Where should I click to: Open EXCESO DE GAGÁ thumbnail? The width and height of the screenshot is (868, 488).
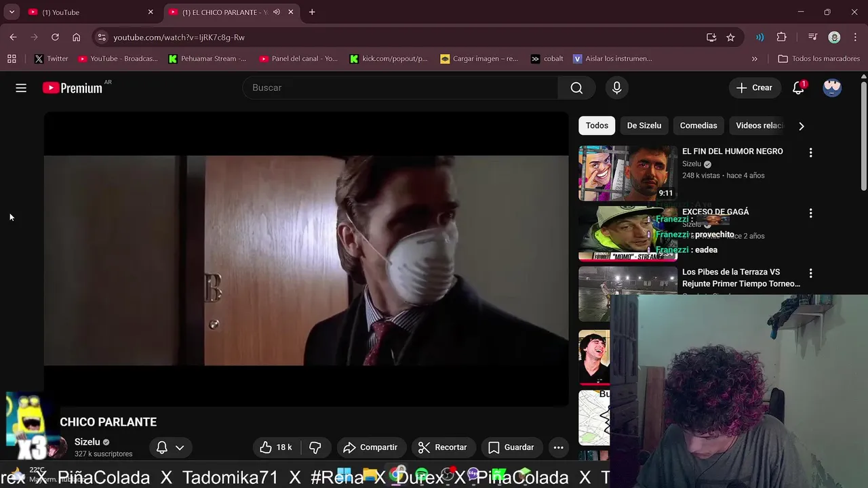click(x=627, y=233)
